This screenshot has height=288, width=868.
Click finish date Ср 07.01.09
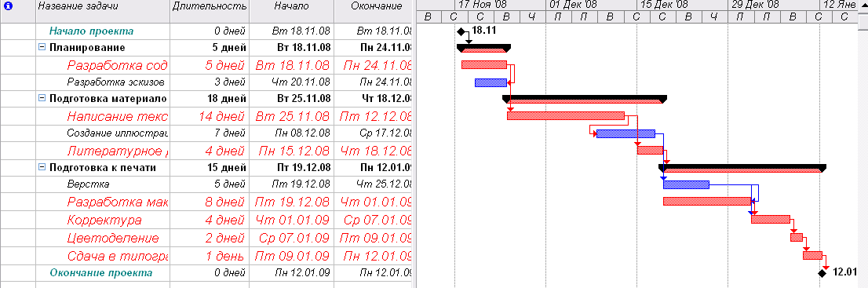(x=374, y=220)
